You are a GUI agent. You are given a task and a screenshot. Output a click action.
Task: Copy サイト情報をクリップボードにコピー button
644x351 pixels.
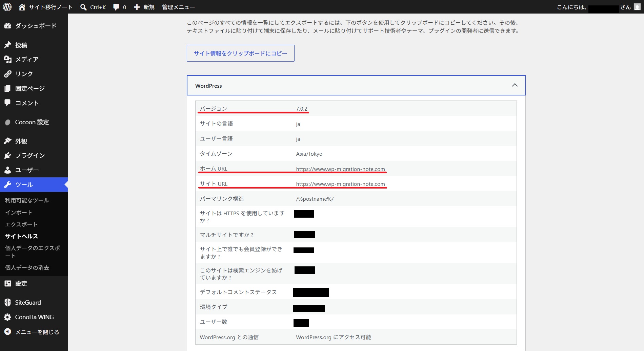point(240,53)
